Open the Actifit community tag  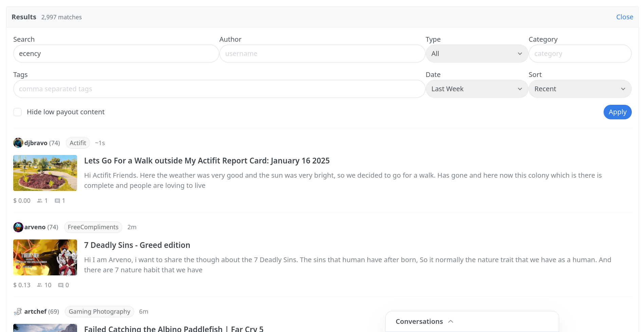[78, 143]
